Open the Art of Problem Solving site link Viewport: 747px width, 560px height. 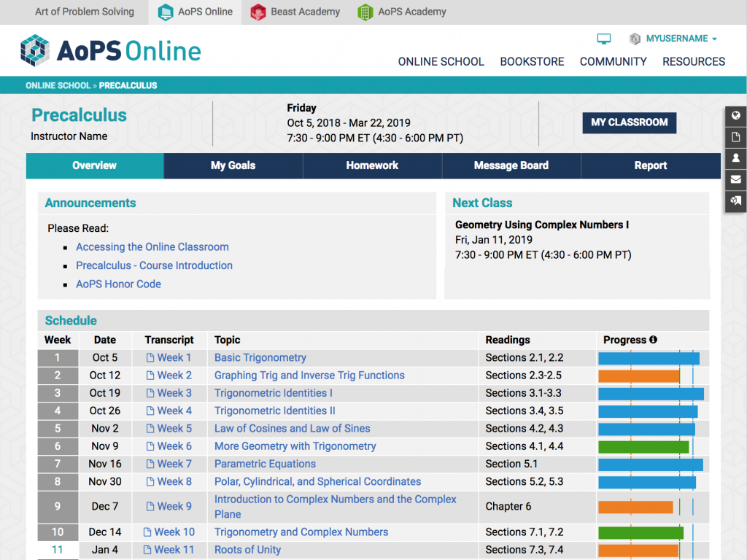tap(85, 12)
